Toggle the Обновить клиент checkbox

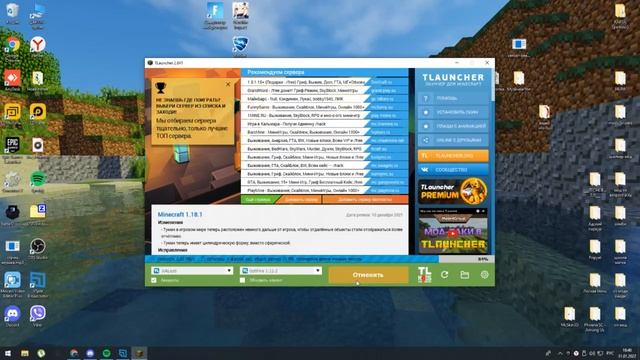(x=242, y=280)
